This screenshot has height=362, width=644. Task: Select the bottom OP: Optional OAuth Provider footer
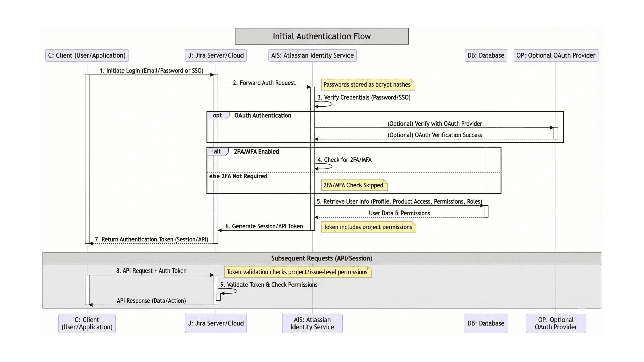click(x=556, y=323)
